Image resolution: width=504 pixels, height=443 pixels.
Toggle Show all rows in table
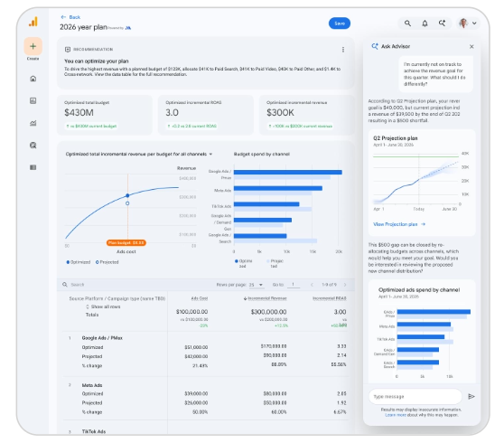pos(103,306)
